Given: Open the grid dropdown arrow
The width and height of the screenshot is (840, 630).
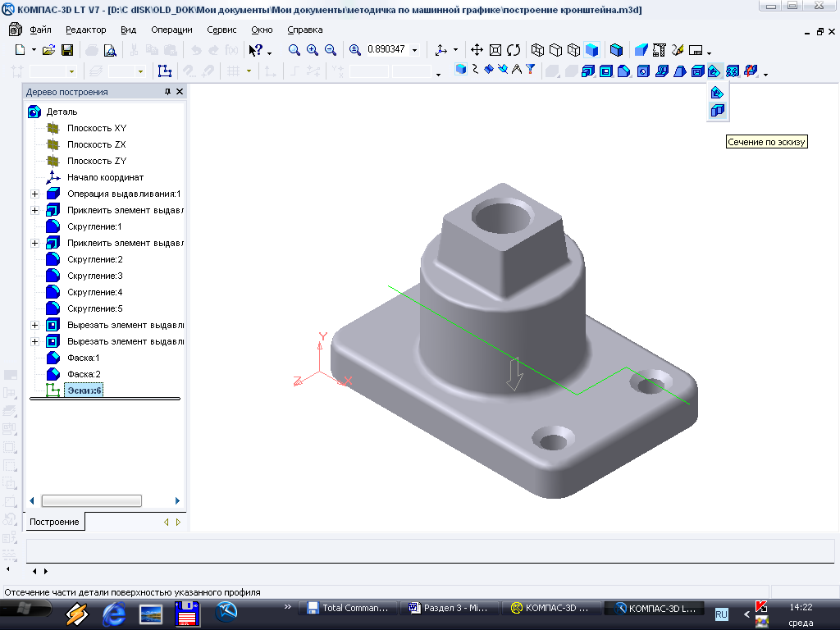Looking at the screenshot, I should [x=249, y=71].
